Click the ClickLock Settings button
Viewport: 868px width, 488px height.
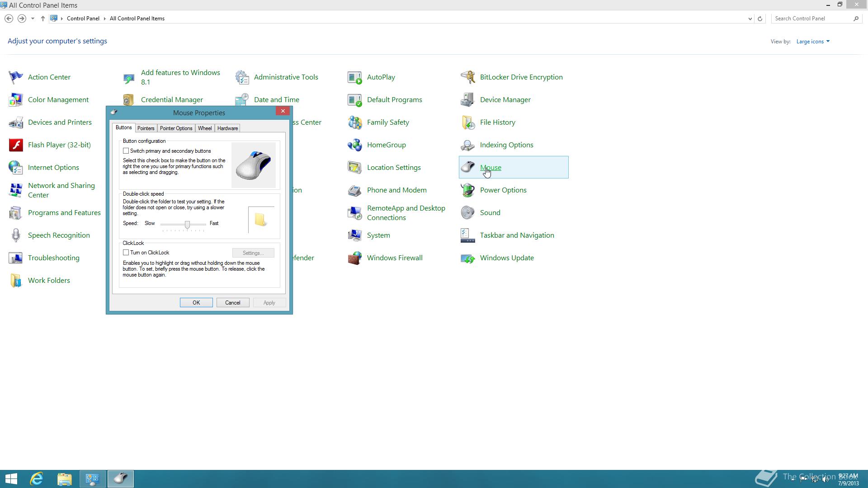(253, 253)
